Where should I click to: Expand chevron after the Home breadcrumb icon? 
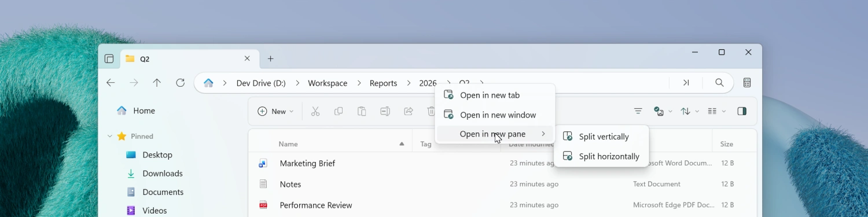tap(225, 83)
